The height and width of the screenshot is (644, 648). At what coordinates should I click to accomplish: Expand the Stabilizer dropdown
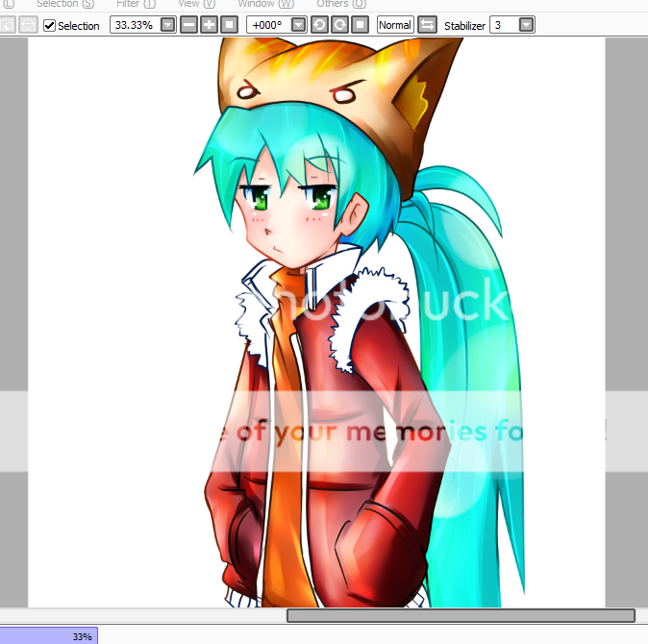coord(526,25)
